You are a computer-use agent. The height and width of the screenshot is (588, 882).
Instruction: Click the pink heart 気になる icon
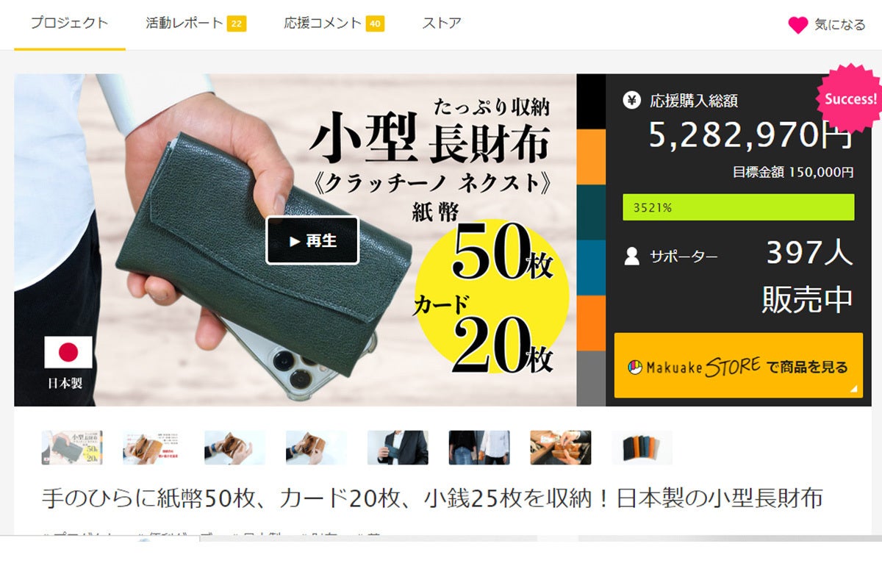click(x=798, y=25)
